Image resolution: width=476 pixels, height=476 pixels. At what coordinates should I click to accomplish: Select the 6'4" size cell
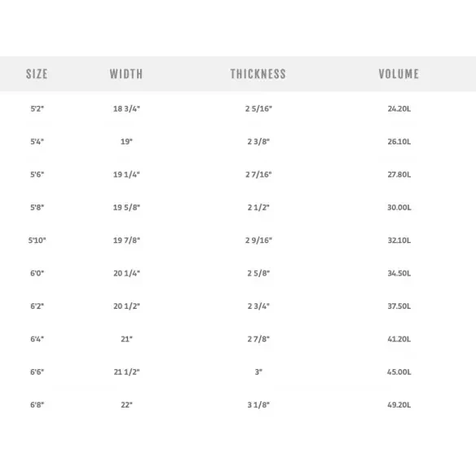point(37,339)
